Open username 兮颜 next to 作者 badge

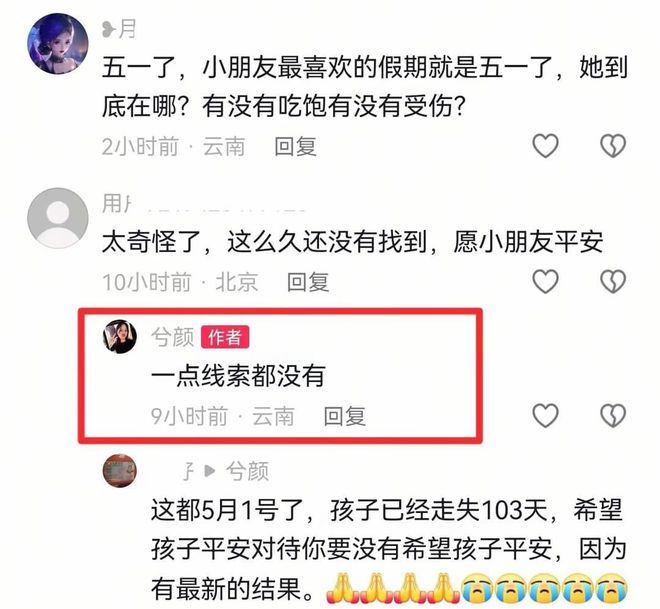173,337
